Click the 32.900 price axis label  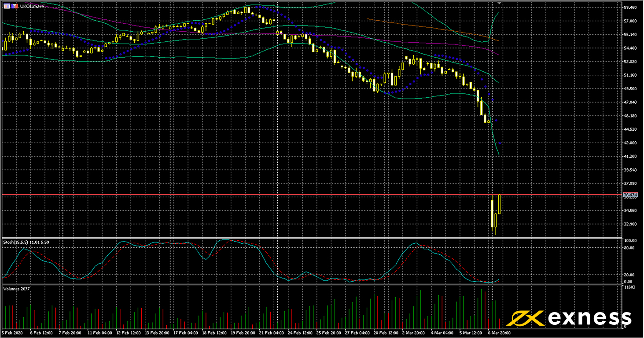click(630, 224)
